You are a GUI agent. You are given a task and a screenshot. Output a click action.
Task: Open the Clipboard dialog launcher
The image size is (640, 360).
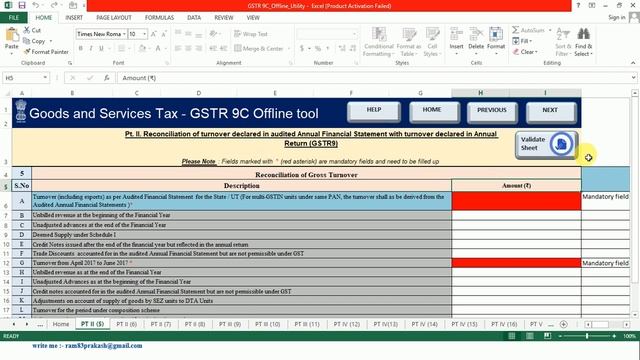tap(70, 63)
